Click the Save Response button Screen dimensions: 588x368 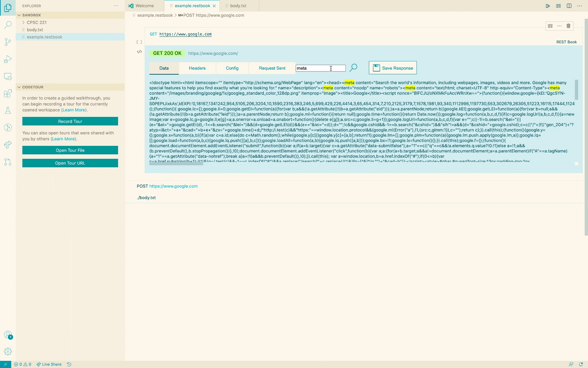(393, 68)
